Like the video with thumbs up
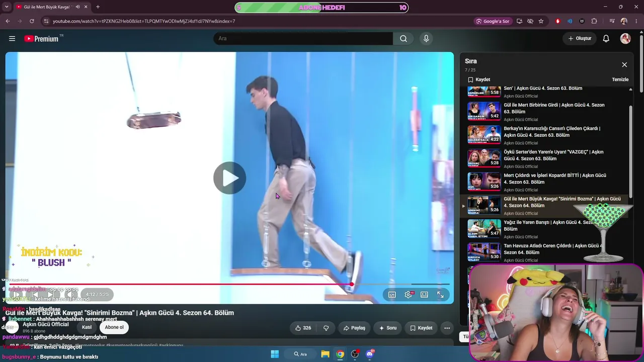This screenshot has height=362, width=644. tap(303, 328)
